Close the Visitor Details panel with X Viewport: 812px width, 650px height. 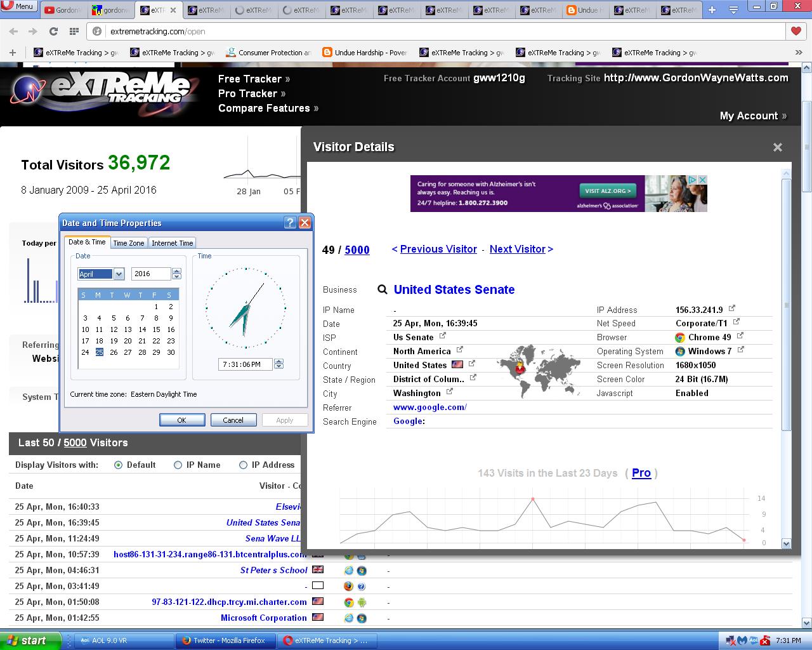click(x=777, y=147)
